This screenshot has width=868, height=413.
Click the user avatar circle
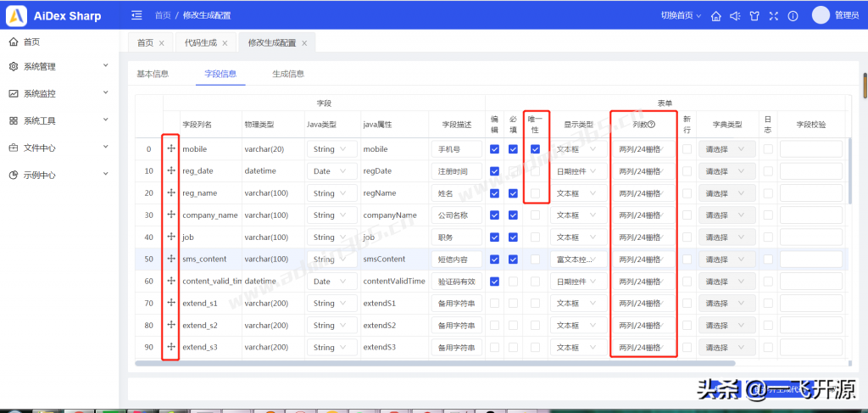click(821, 15)
